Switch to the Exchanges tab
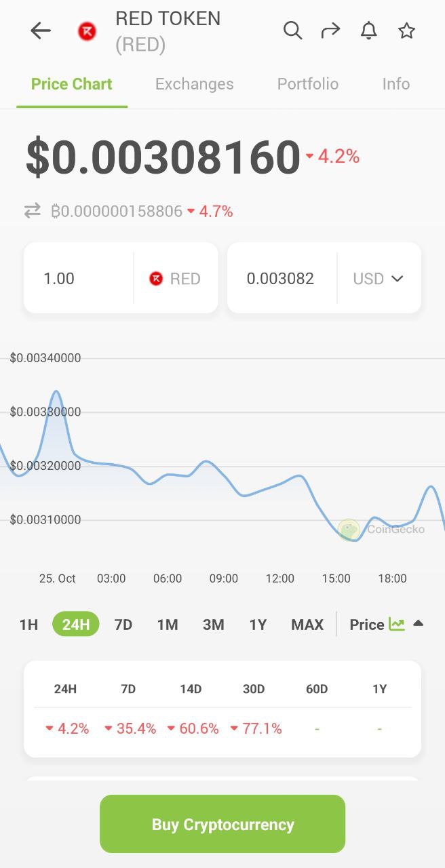The width and height of the screenshot is (445, 868). point(195,84)
